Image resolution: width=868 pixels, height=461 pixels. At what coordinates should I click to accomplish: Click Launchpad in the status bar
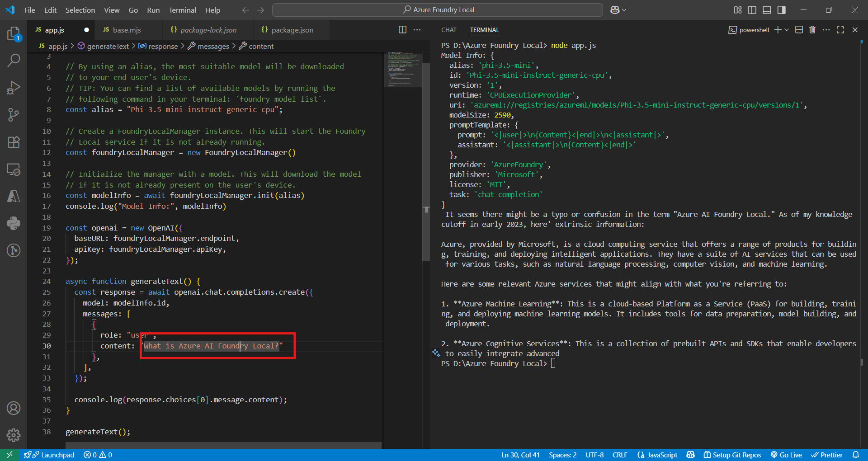tap(49, 455)
